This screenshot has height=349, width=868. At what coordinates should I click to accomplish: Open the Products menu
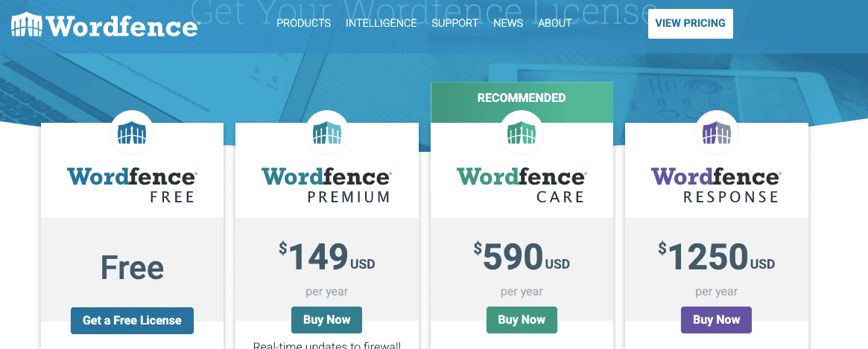[x=303, y=23]
